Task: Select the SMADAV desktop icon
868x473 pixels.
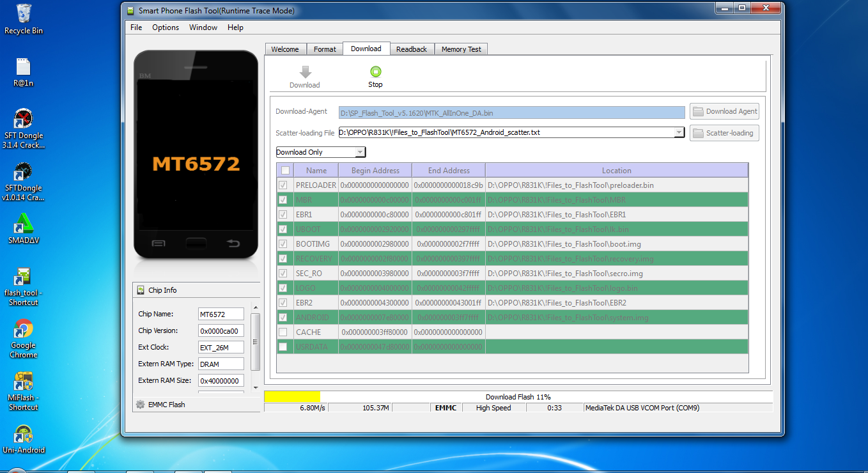Action: 24,229
